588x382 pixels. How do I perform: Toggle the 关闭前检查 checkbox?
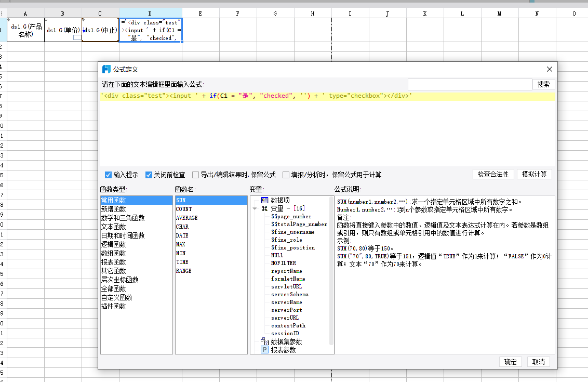click(x=149, y=175)
